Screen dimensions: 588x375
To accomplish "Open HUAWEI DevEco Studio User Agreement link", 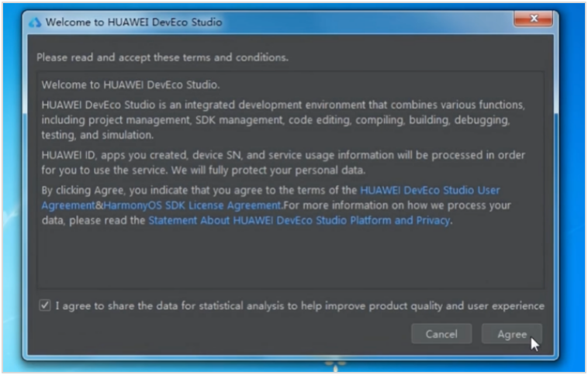I will (430, 191).
